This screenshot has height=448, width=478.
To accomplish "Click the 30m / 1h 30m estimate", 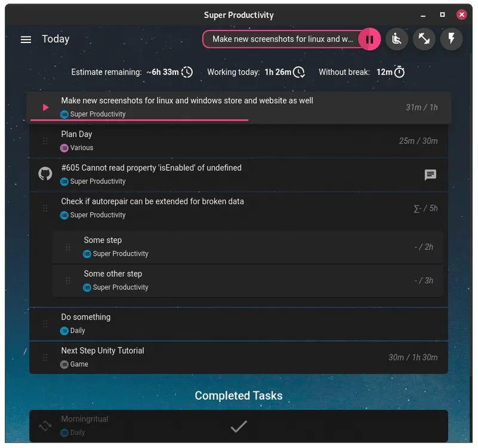I will pos(413,357).
